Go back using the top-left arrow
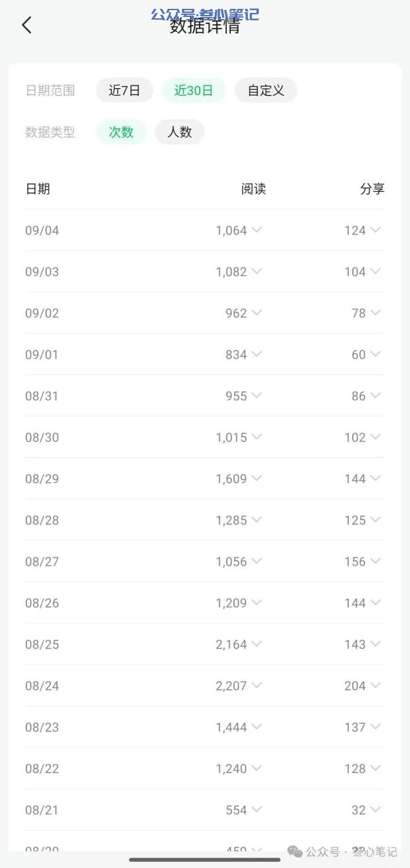The height and width of the screenshot is (868, 410). 26,25
